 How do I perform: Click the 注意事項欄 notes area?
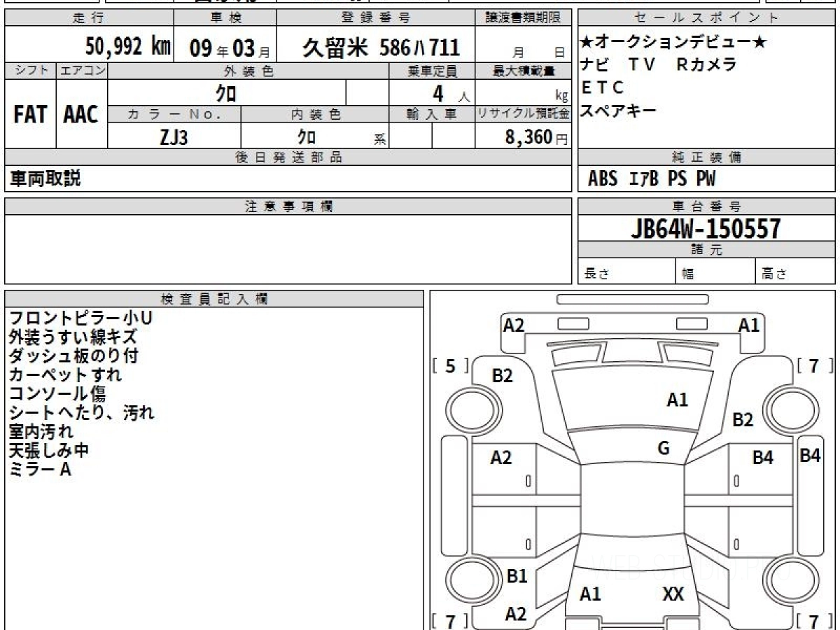tap(288, 248)
